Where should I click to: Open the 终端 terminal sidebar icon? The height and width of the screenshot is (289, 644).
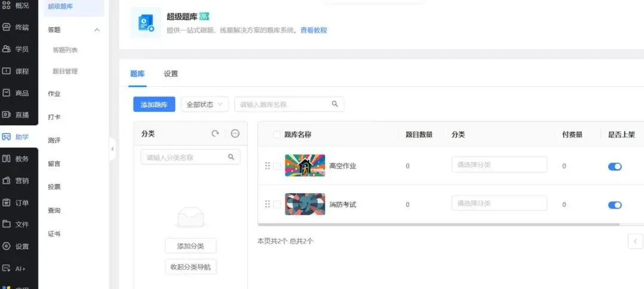[x=6, y=27]
